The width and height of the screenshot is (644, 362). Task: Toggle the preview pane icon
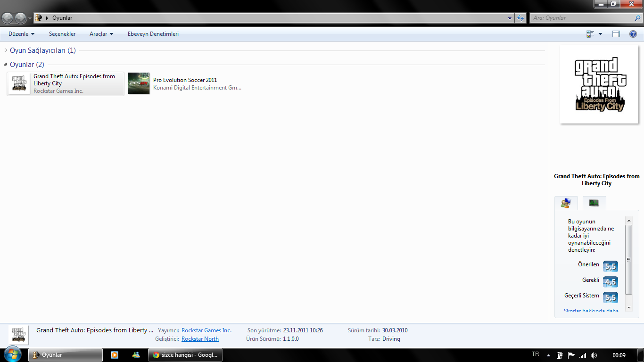pyautogui.click(x=616, y=34)
